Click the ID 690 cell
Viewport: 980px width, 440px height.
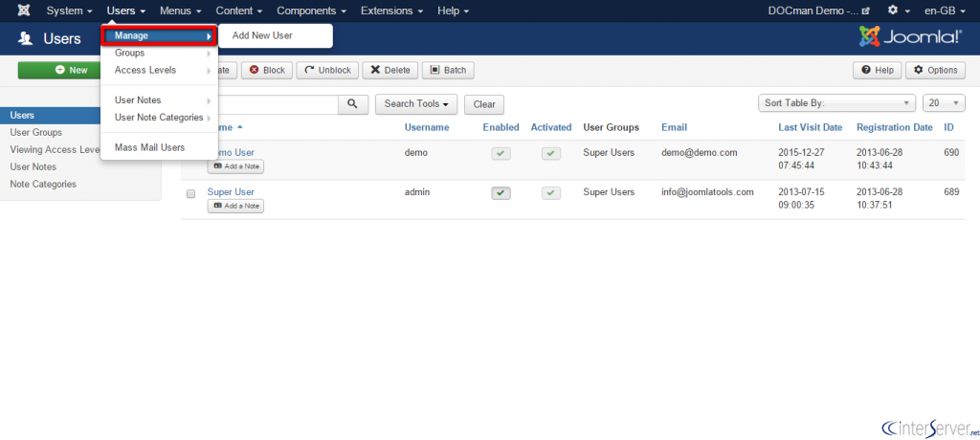coord(951,152)
